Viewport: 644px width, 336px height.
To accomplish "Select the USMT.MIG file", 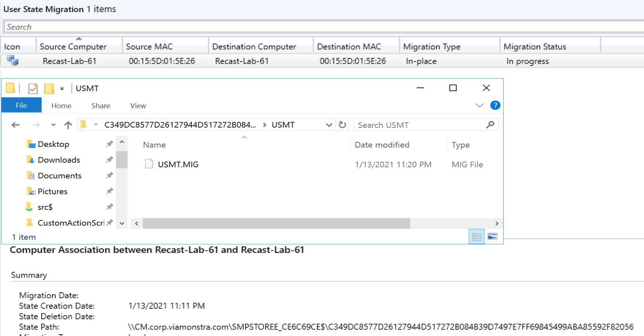I will 178,164.
